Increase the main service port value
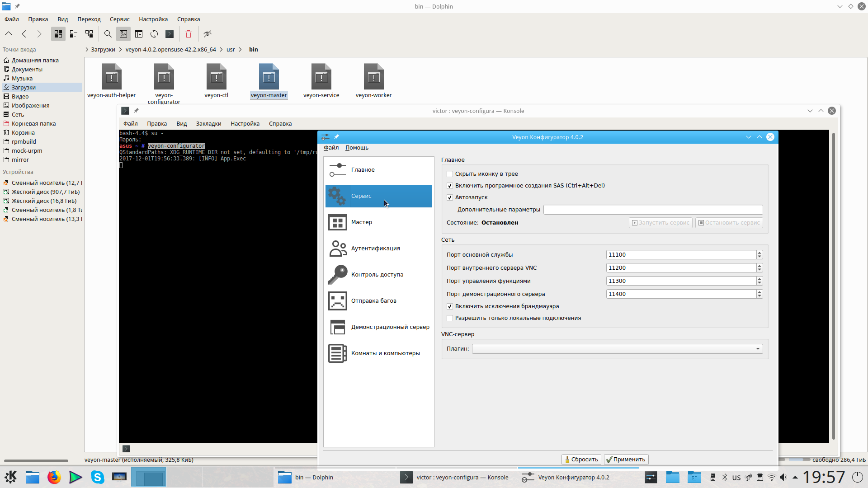 [759, 253]
